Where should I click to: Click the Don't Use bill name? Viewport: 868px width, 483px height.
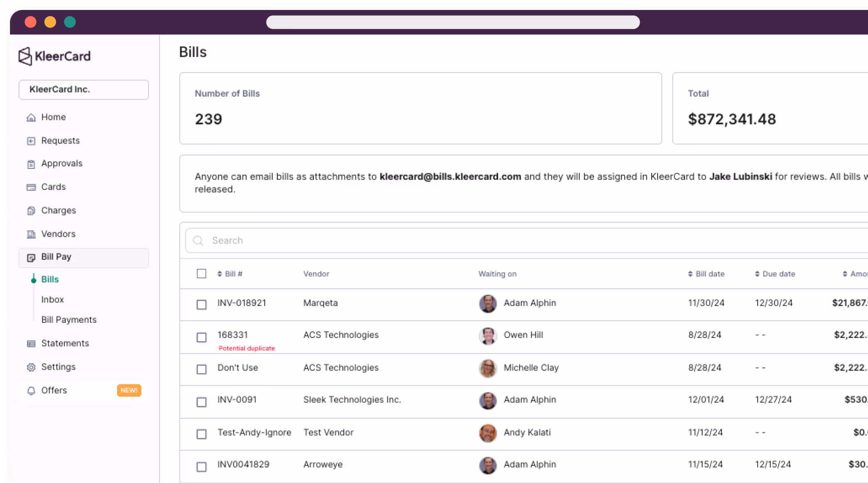pyautogui.click(x=237, y=368)
